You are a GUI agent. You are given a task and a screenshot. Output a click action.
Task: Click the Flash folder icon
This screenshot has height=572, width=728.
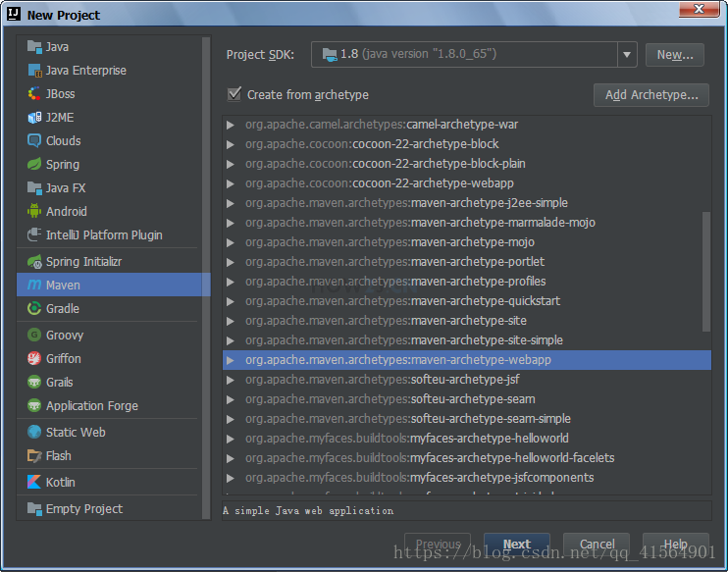pos(34,455)
